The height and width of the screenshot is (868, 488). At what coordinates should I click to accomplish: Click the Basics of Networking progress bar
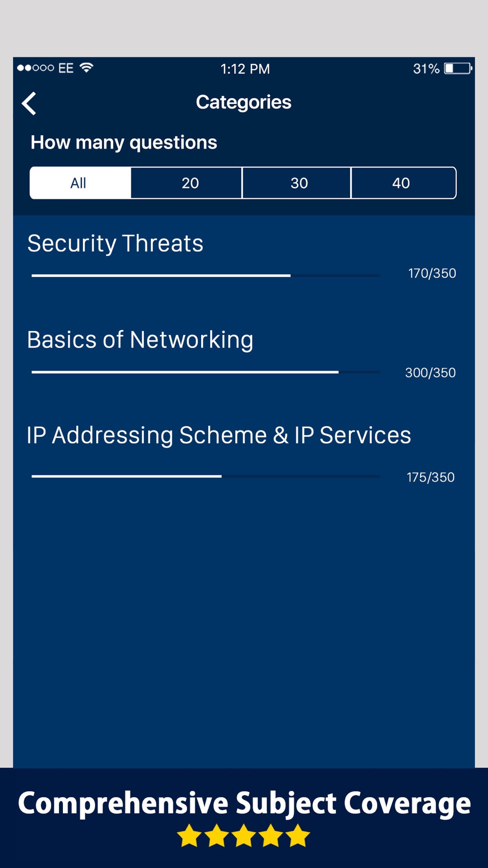click(x=206, y=372)
